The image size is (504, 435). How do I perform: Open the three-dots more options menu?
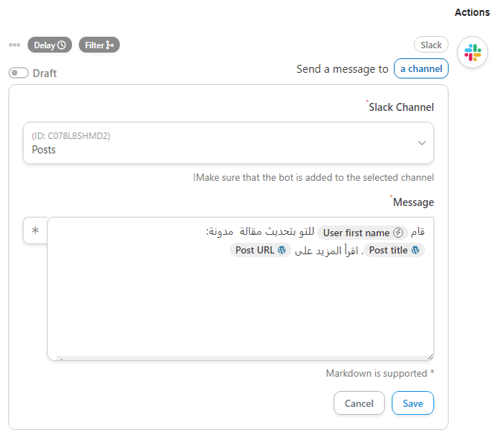(14, 45)
